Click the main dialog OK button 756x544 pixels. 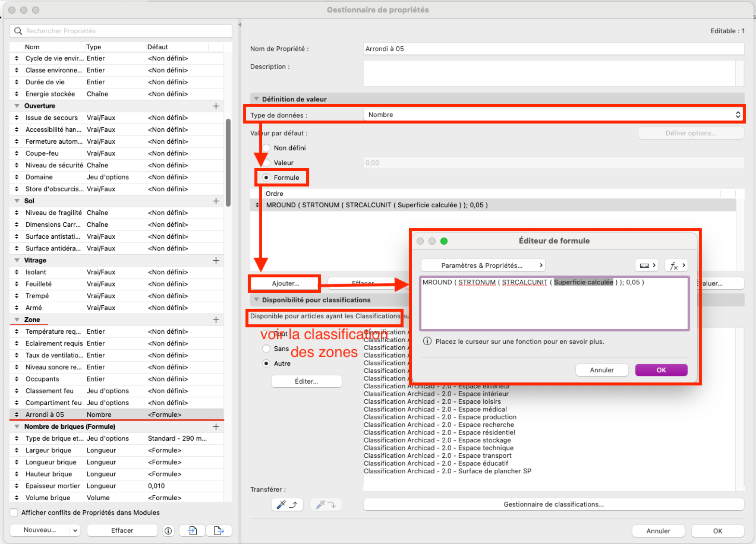(x=718, y=531)
